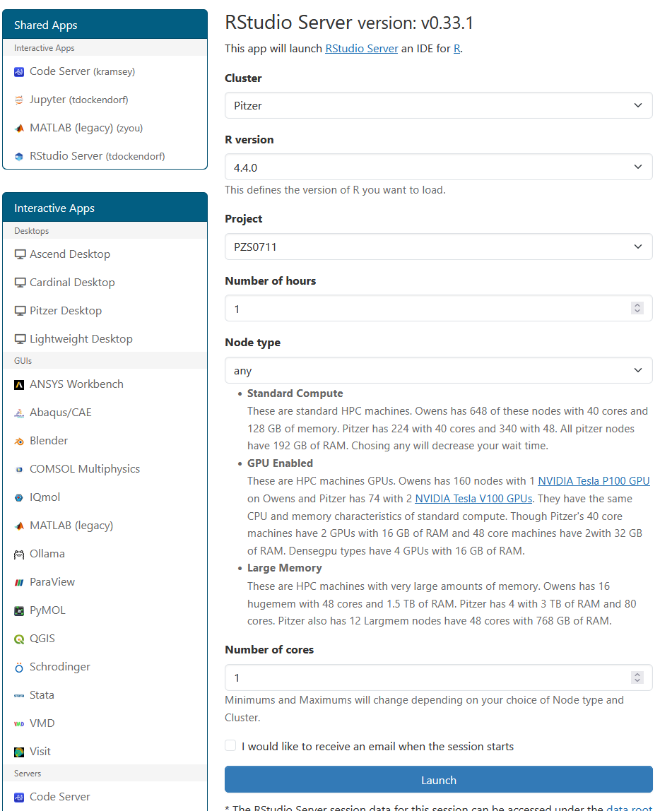Click the Number of hours stepper arrows

(x=637, y=308)
